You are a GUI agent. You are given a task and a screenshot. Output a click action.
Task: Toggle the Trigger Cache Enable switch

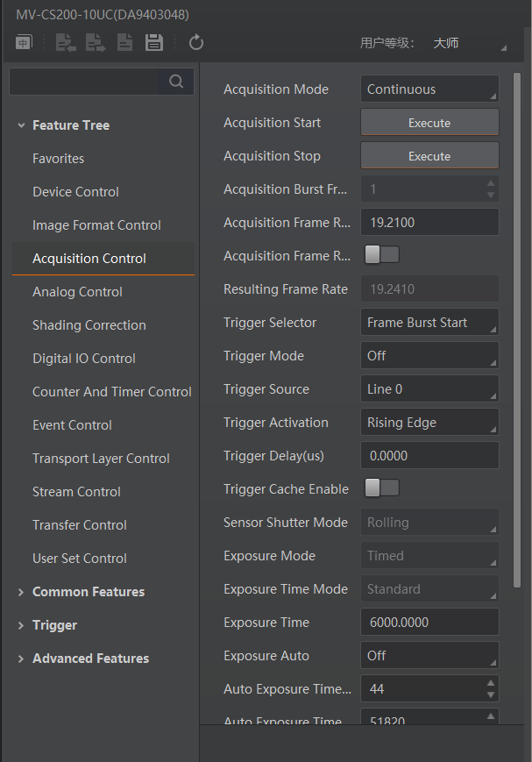pos(382,488)
